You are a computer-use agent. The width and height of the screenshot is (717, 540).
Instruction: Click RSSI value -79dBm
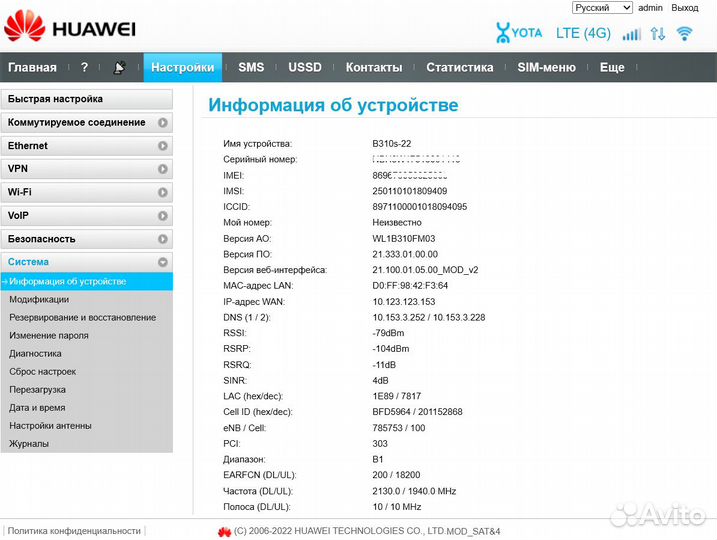click(388, 333)
